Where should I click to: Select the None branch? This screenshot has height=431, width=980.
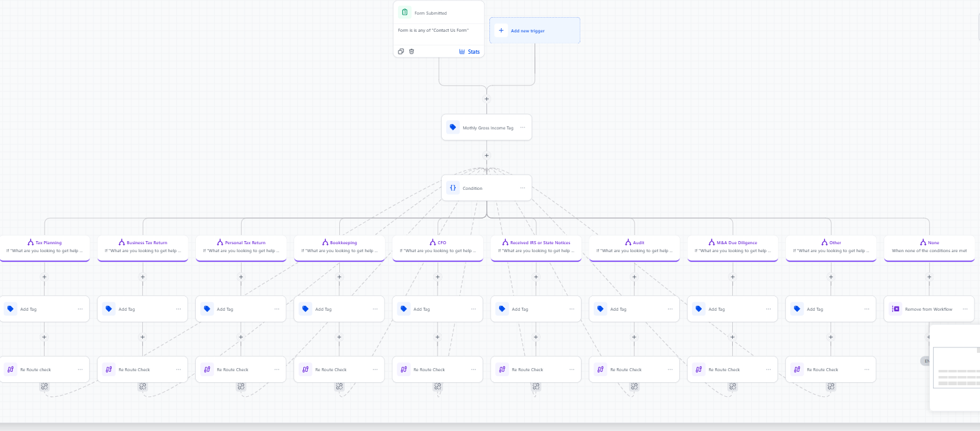(x=929, y=248)
